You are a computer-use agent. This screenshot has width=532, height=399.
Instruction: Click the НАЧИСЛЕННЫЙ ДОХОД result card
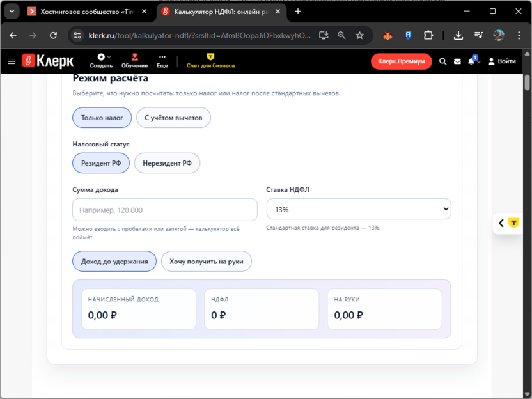click(139, 309)
